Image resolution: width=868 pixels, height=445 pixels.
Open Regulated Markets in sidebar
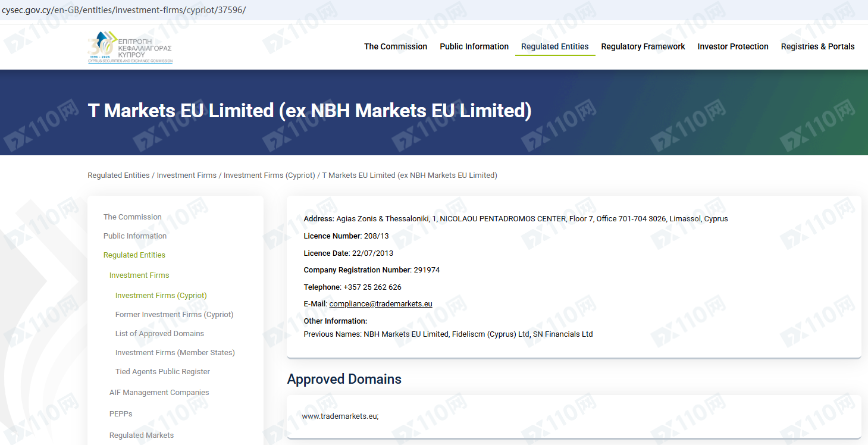tap(142, 435)
